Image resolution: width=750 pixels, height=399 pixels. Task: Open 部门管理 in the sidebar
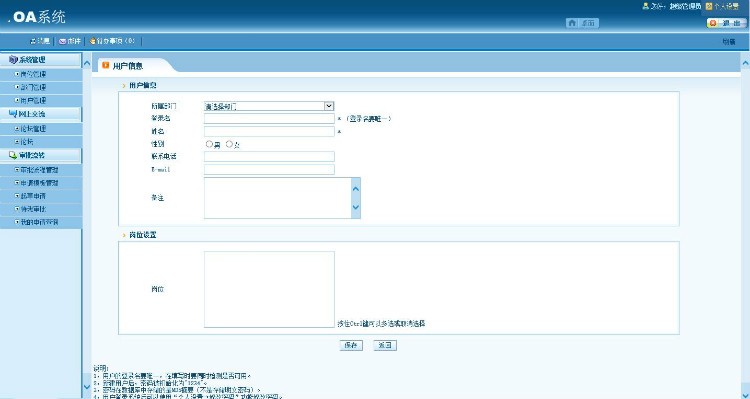[x=41, y=88]
